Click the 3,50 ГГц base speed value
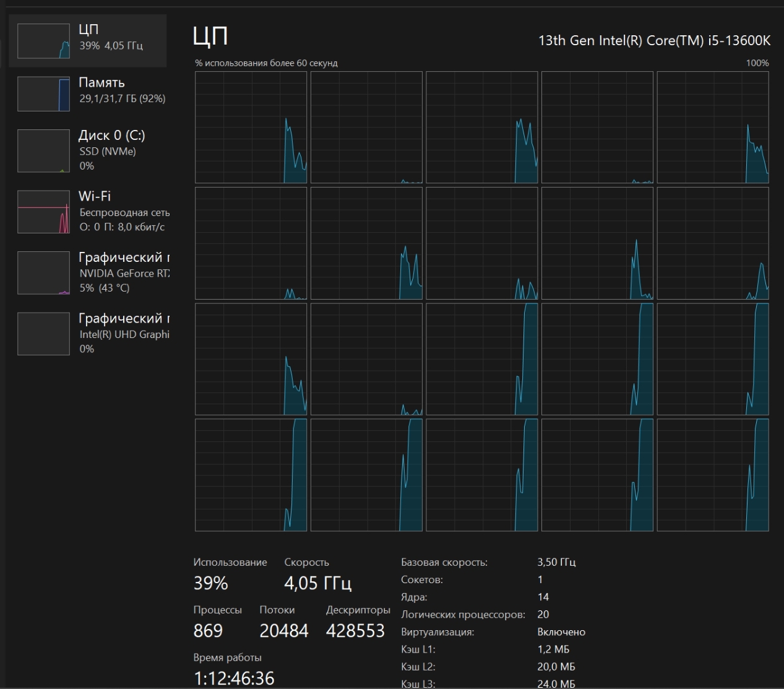784x689 pixels. [x=556, y=563]
